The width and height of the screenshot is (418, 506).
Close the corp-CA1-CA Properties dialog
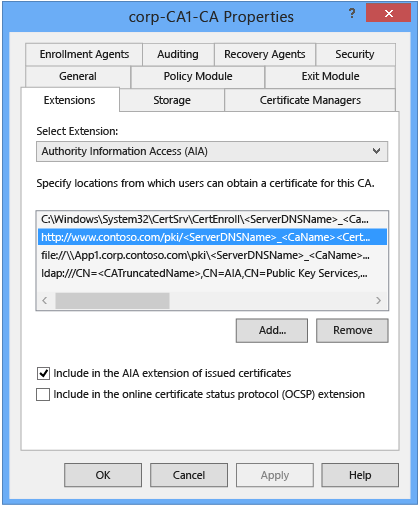coord(388,13)
